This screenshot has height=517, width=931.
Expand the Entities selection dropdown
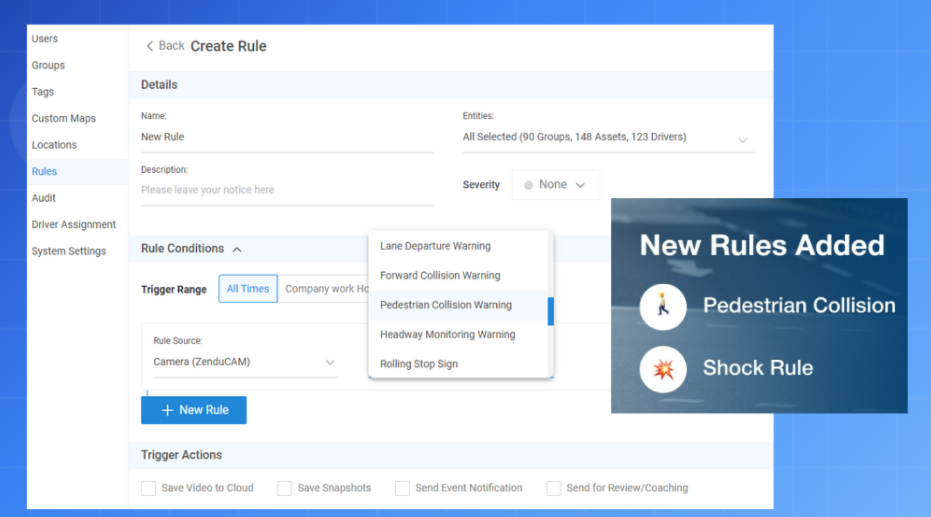[x=742, y=140]
